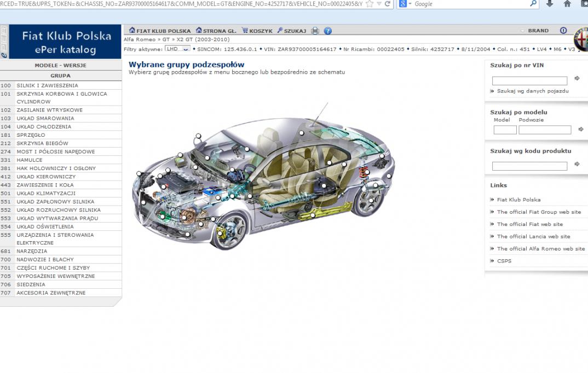Select group 554 UKŁAD OŚWIETLENIA
The image size is (588, 373).
coord(61,226)
